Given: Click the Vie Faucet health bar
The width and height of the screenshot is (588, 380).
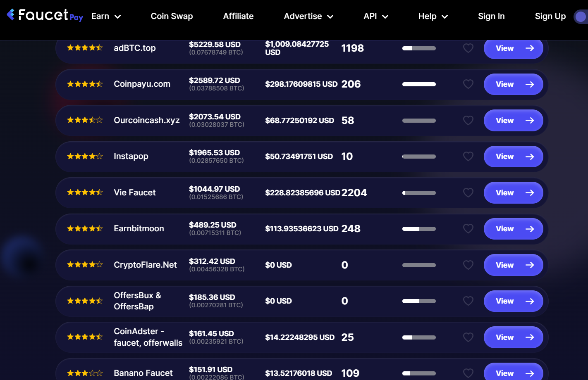Looking at the screenshot, I should (419, 193).
